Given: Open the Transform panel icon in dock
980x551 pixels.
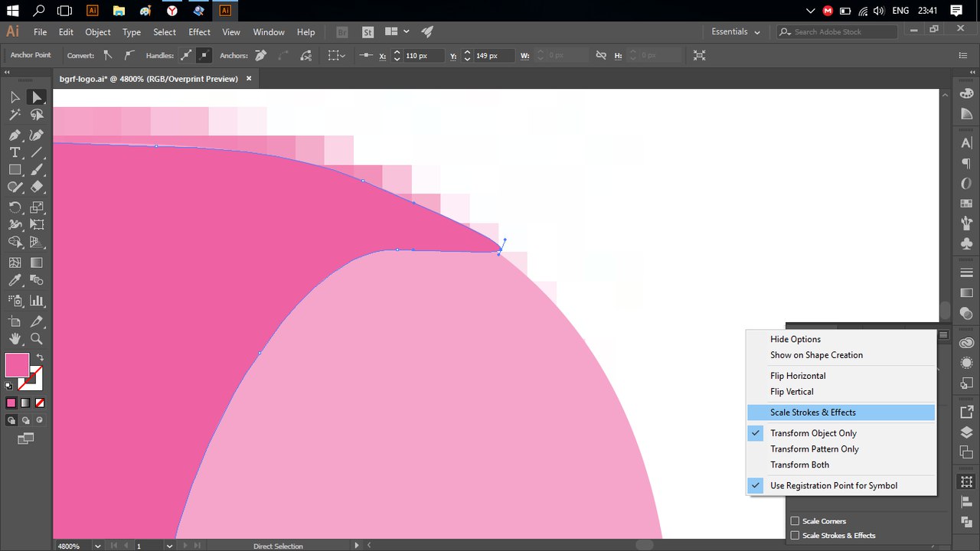Looking at the screenshot, I should pyautogui.click(x=966, y=482).
